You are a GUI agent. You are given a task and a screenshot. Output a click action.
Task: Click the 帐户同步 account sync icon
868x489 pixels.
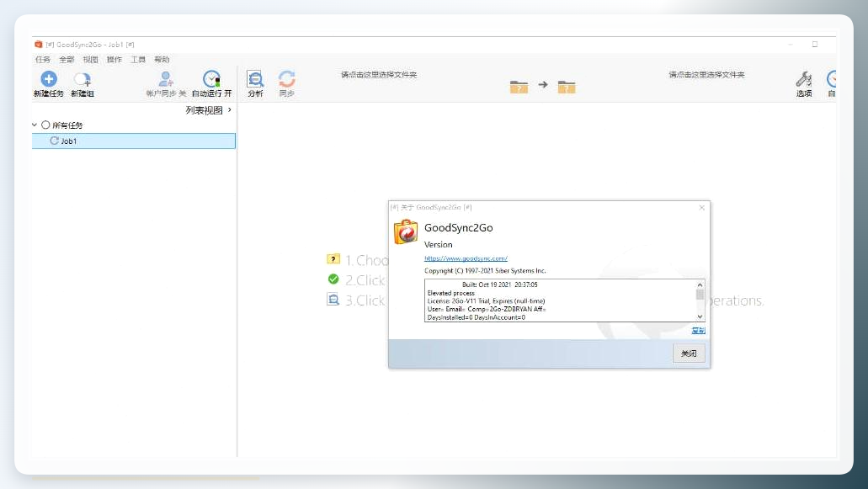[166, 79]
